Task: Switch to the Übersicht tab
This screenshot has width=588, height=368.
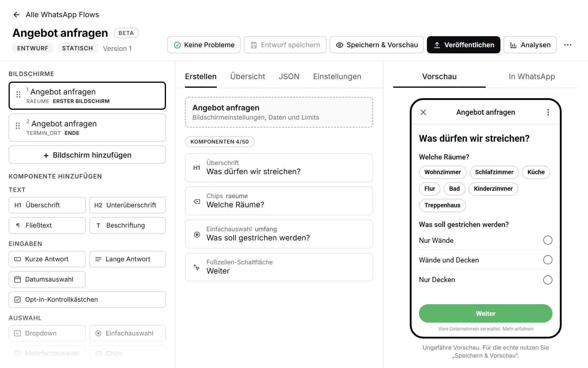Action: pos(247,76)
